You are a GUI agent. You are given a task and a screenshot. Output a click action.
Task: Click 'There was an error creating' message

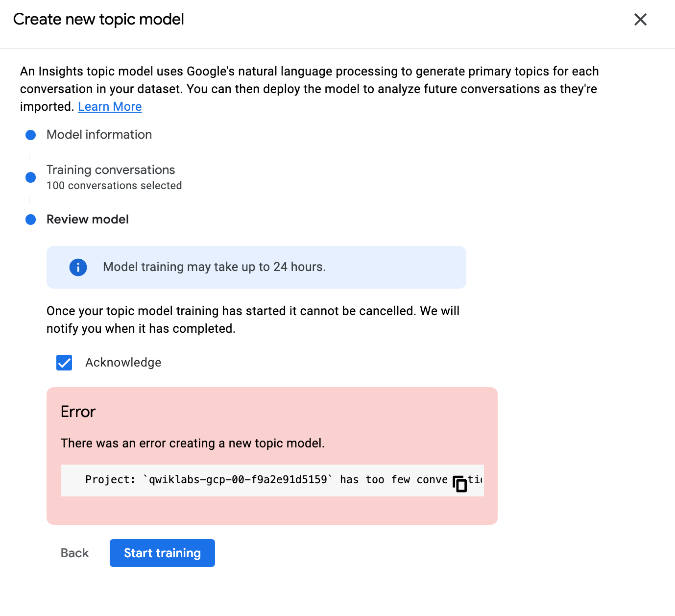193,444
